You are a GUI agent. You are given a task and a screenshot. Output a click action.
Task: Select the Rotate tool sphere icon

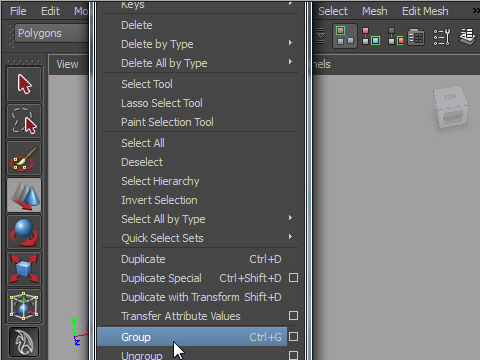24,232
